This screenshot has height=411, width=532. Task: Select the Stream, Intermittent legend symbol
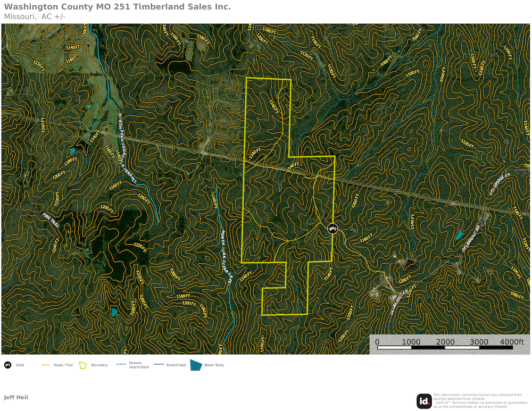(x=121, y=365)
